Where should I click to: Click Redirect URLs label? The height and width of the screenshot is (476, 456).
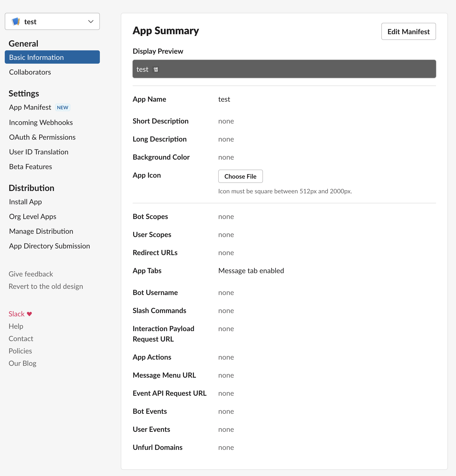[155, 253]
